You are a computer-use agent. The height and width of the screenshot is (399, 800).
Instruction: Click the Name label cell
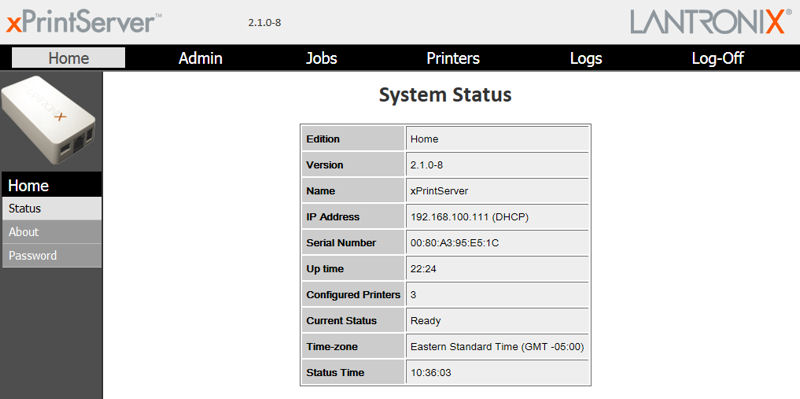[x=353, y=191]
